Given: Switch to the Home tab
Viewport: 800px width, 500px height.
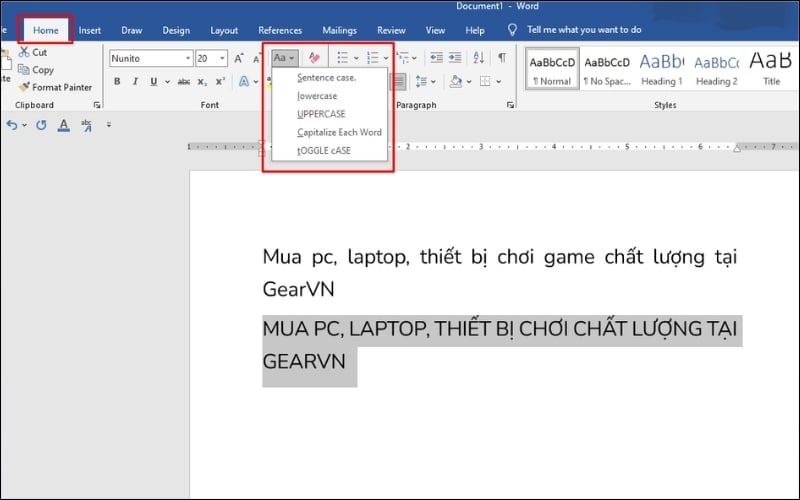Looking at the screenshot, I should tap(46, 30).
